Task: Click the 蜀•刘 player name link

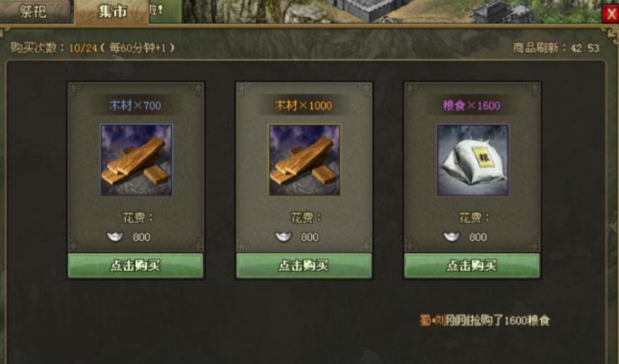Action: tap(433, 320)
